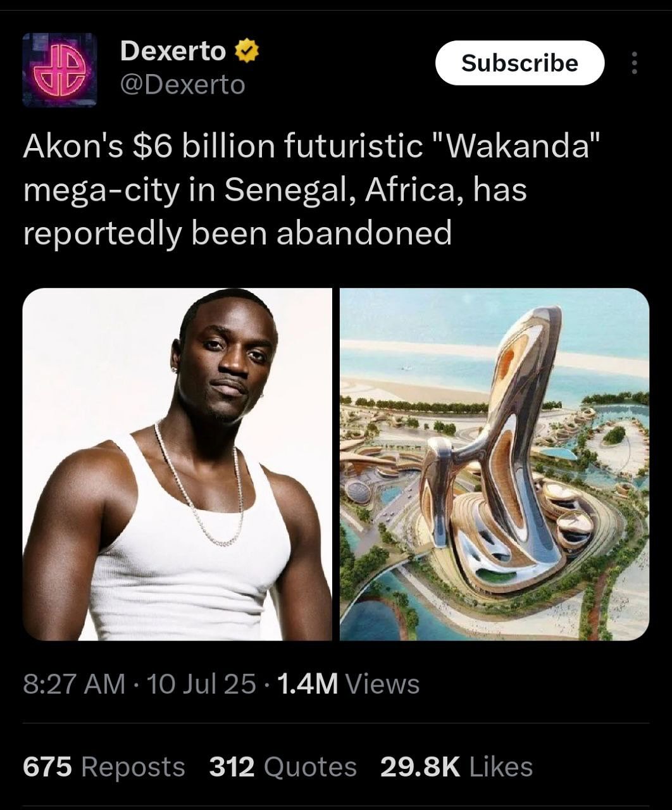
Task: Open the three-dot more options menu
Action: pos(635,63)
